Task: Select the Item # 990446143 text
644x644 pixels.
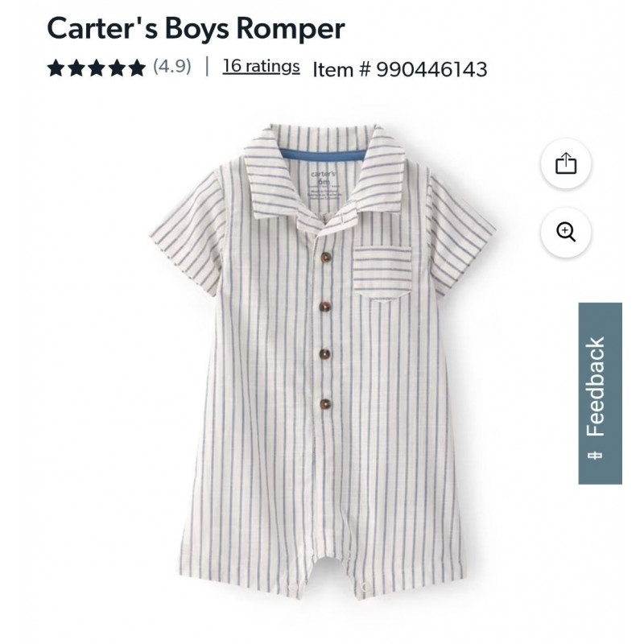Action: 400,69
